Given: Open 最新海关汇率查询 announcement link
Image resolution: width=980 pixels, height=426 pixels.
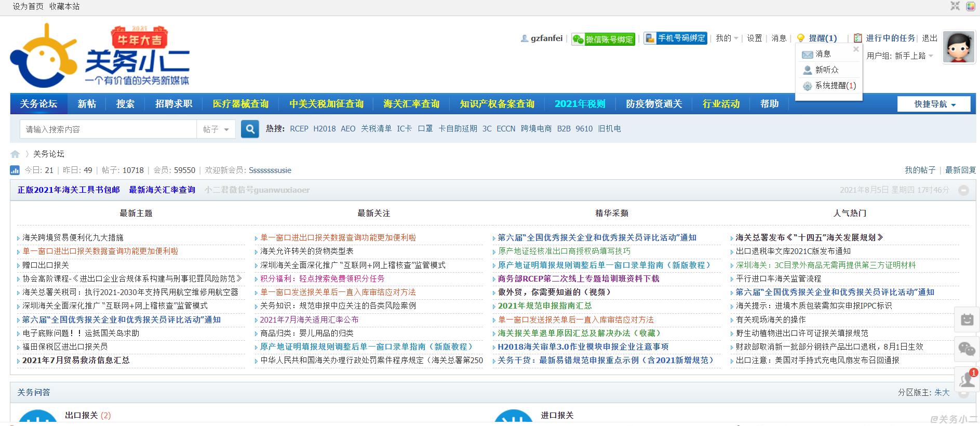Looking at the screenshot, I should 162,190.
